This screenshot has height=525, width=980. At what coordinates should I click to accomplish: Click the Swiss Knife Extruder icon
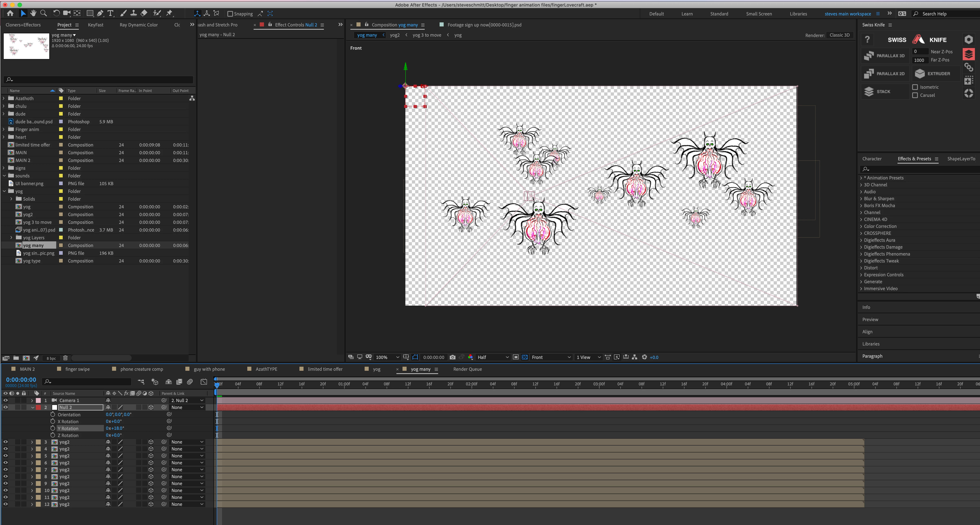tap(920, 73)
